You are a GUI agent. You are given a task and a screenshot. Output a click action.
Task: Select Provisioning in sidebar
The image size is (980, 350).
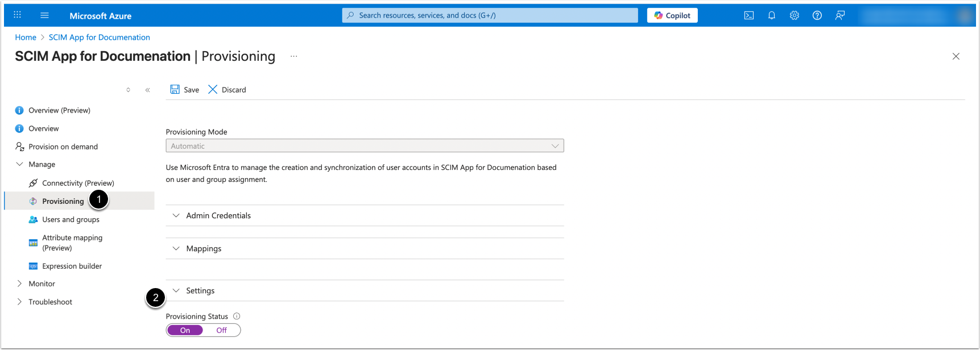click(79, 201)
